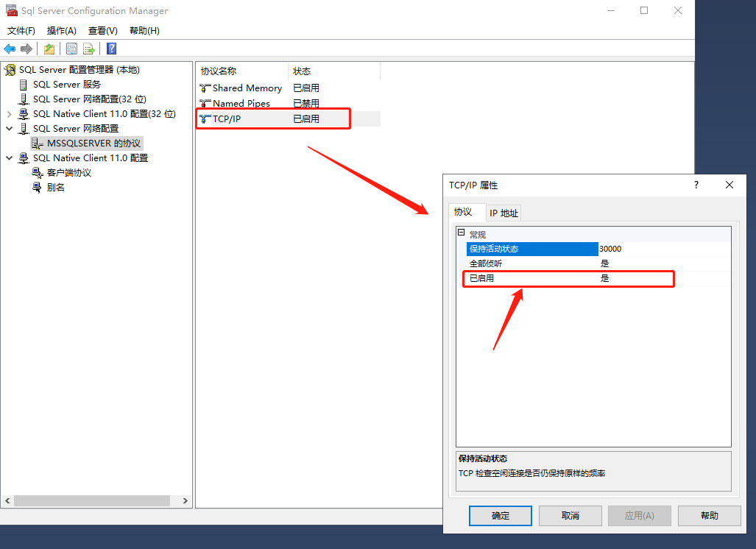Image resolution: width=756 pixels, height=549 pixels.
Task: Click the 取消 button
Action: pos(570,516)
